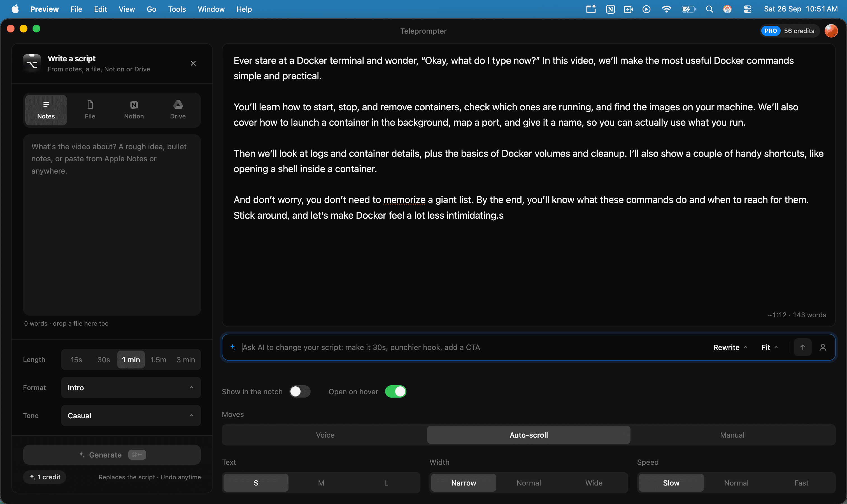Select the File source tab
847x504 pixels.
tap(90, 110)
